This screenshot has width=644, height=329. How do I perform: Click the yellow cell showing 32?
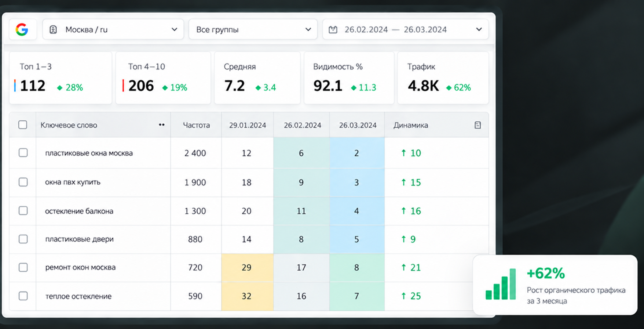pyautogui.click(x=247, y=296)
